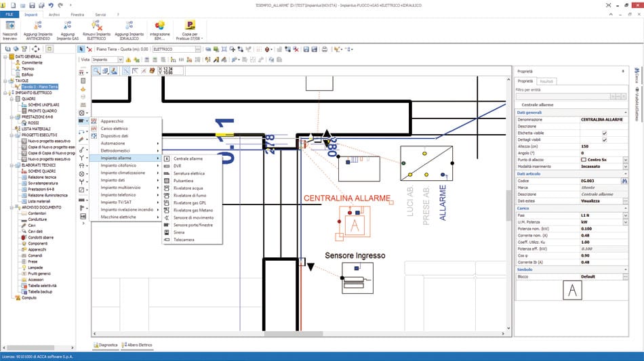Collapse the Simbolo section

pyautogui.click(x=626, y=270)
